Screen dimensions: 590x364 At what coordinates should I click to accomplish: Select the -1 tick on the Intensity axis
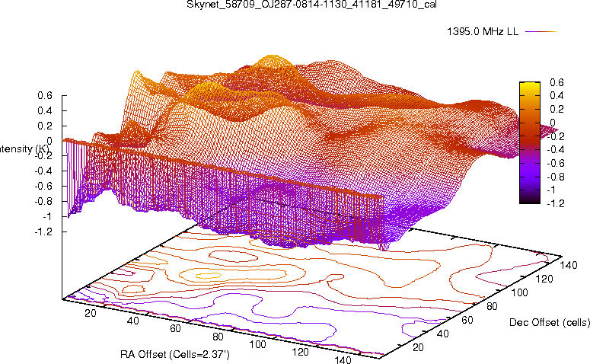[x=47, y=217]
